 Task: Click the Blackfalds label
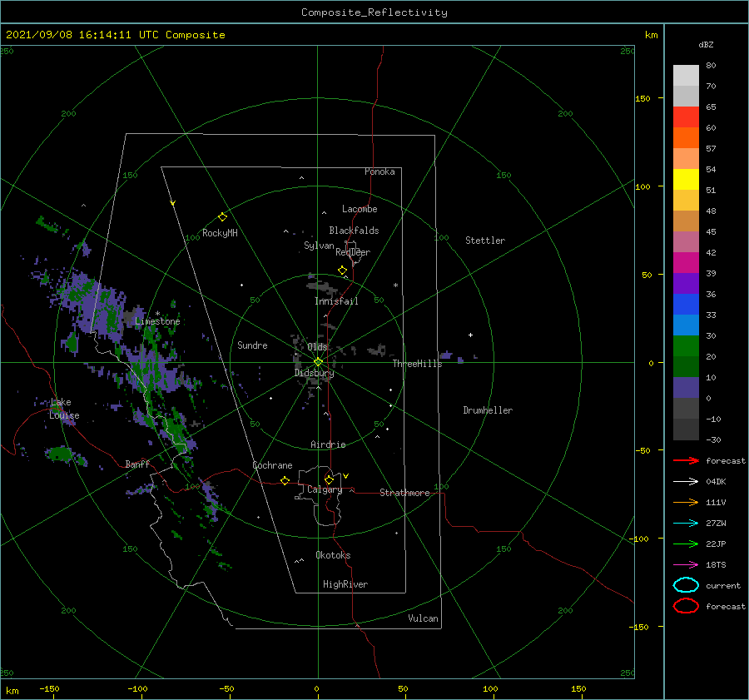pyautogui.click(x=354, y=231)
